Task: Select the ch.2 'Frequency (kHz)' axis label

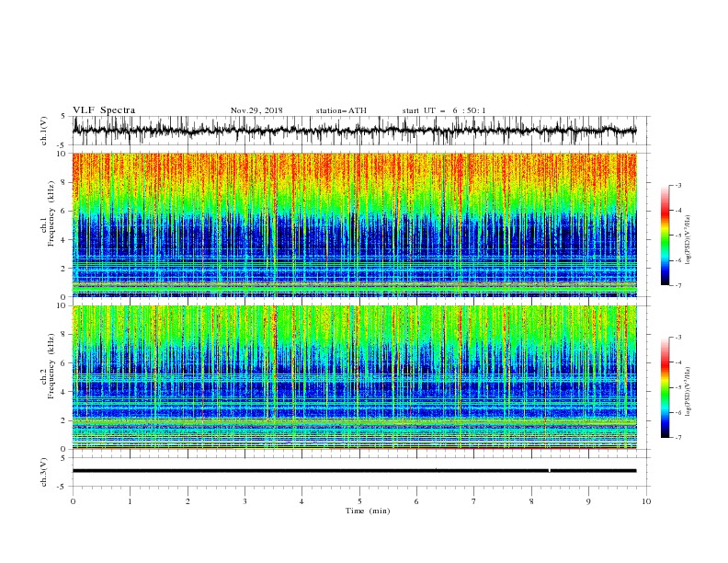Action: tap(51, 364)
